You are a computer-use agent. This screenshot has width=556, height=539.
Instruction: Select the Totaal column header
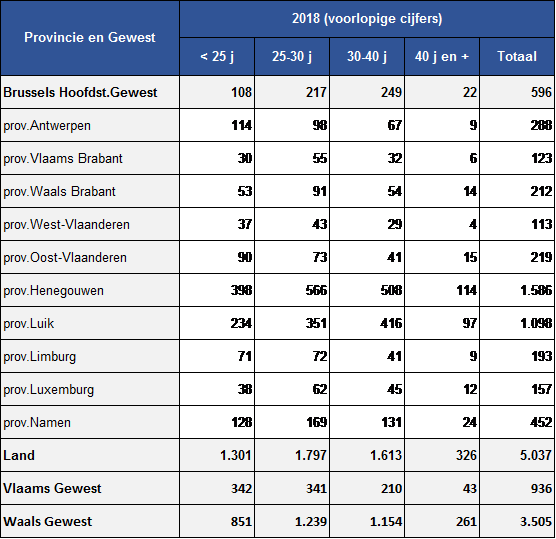point(517,56)
